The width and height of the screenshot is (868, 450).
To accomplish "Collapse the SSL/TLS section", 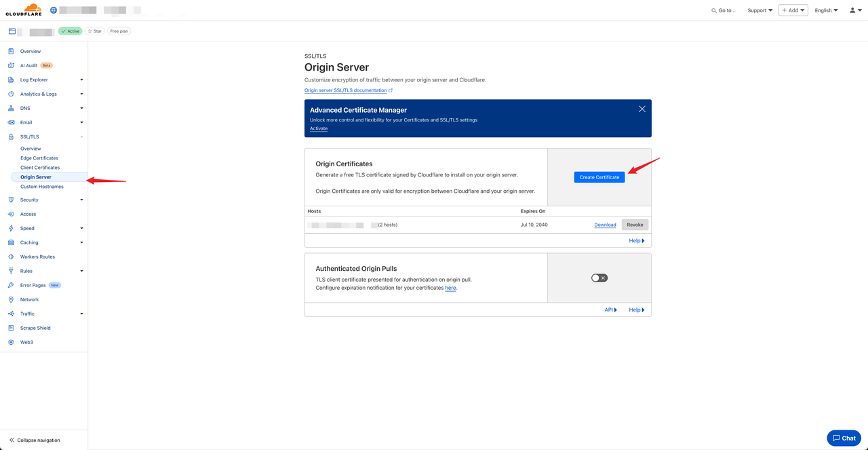I will click(x=81, y=136).
